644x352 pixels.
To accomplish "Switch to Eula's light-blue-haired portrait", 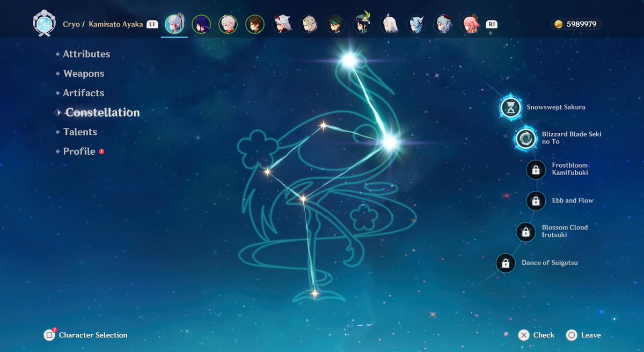I will 416,24.
